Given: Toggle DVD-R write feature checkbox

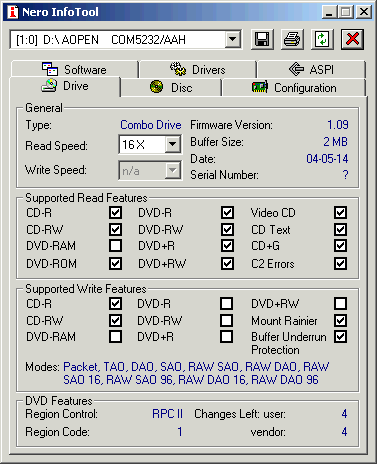Looking at the screenshot, I should click(x=227, y=304).
